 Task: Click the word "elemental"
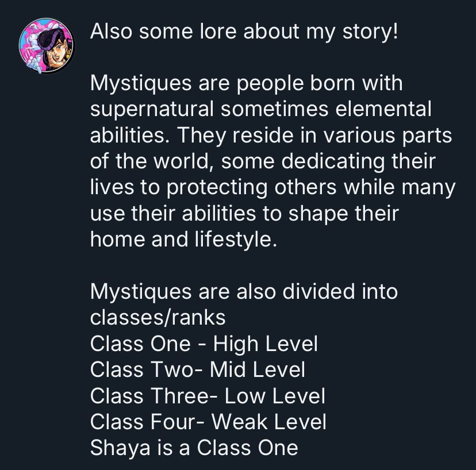383,109
